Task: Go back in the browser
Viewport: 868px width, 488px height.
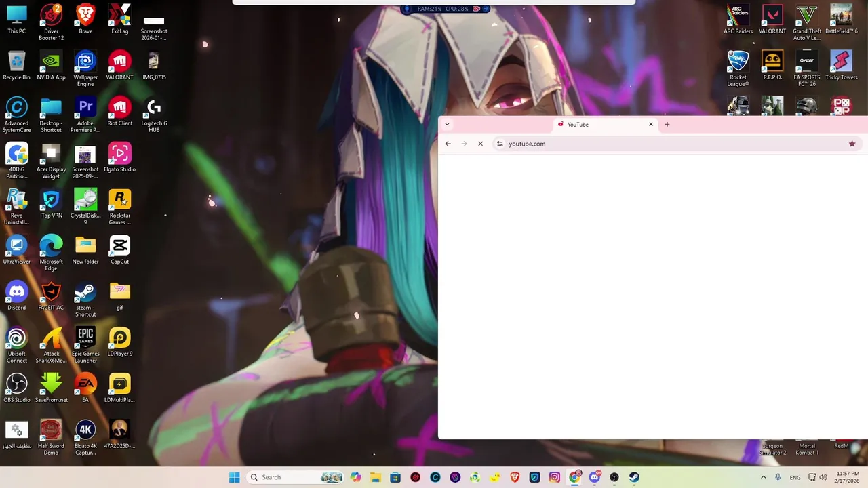Action: [448, 144]
